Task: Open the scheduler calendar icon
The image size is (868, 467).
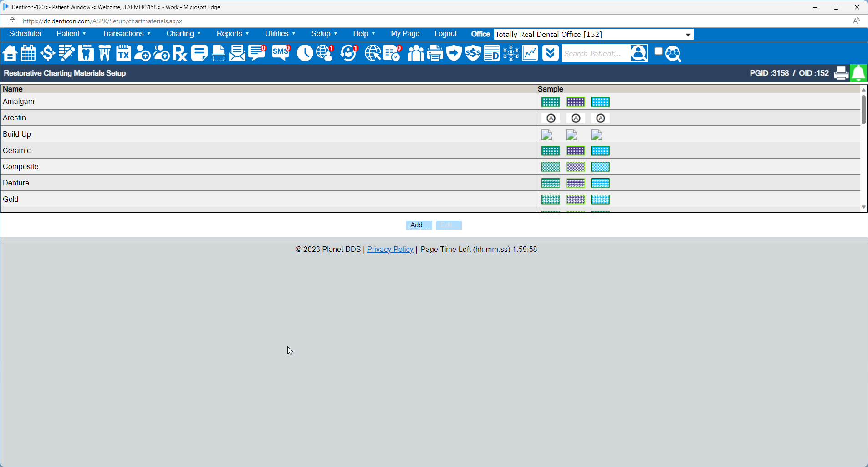Action: click(28, 53)
